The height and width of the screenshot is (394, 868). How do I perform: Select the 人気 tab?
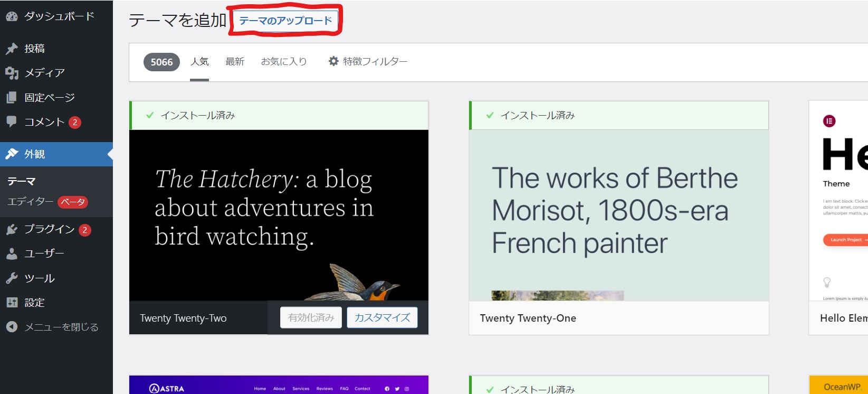coord(199,62)
